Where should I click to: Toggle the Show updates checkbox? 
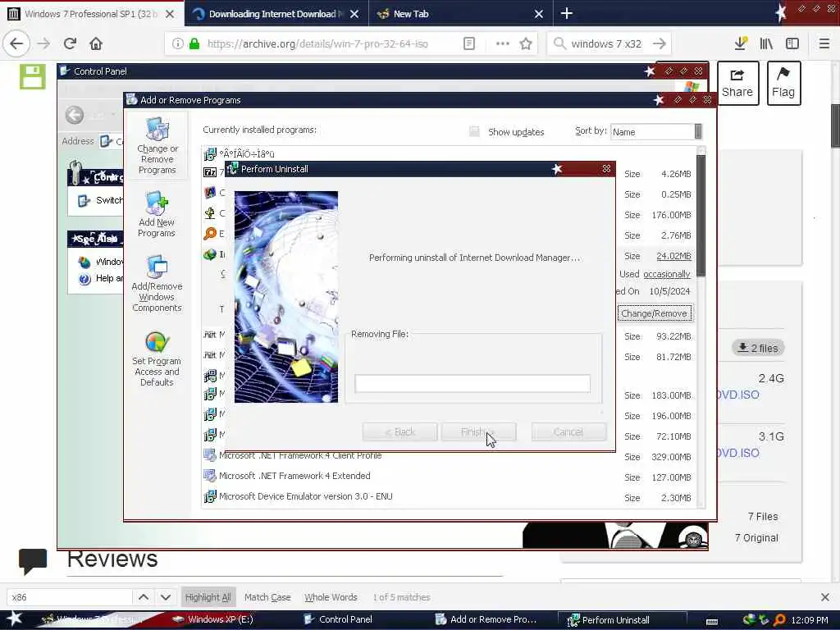coord(474,132)
